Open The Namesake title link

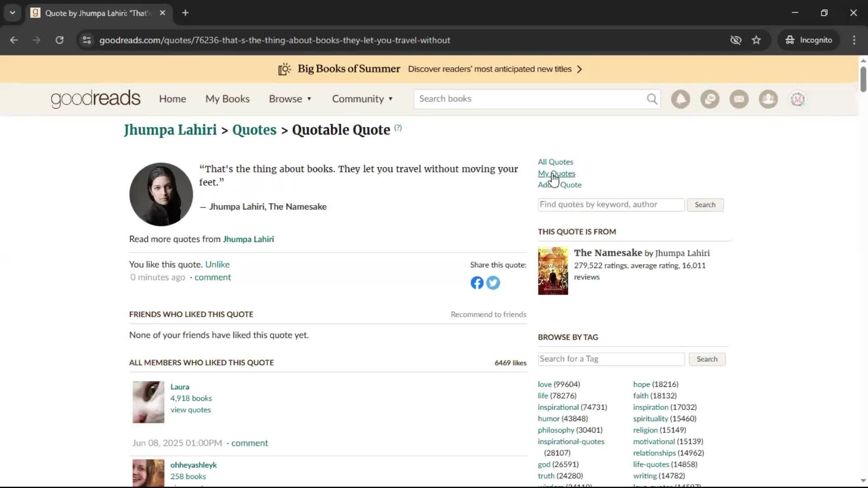coord(608,253)
